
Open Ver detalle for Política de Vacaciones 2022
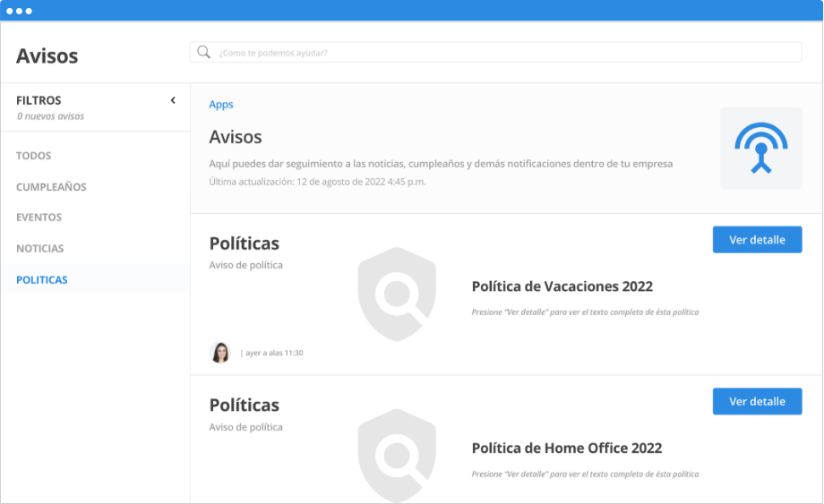point(757,239)
